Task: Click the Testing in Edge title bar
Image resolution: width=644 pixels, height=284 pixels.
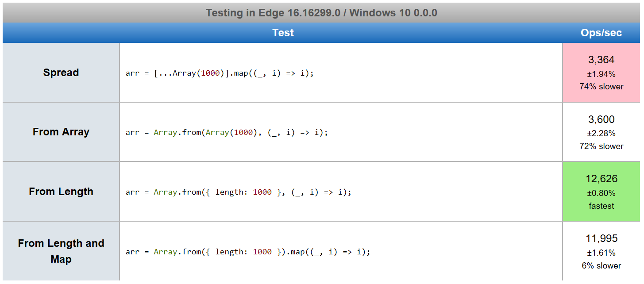Action: tap(321, 13)
